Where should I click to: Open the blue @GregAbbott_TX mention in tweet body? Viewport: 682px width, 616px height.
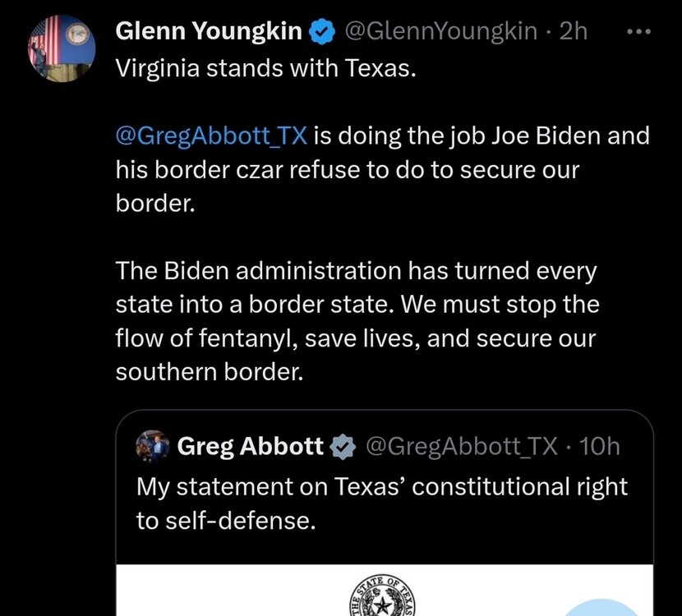[x=211, y=136]
